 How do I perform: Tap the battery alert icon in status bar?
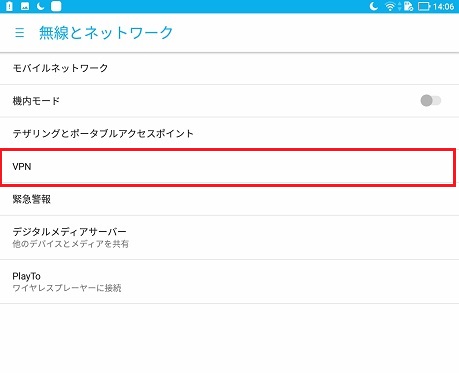pos(9,6)
